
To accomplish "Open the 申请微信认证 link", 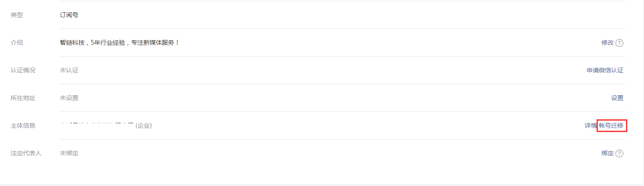I will click(x=605, y=70).
